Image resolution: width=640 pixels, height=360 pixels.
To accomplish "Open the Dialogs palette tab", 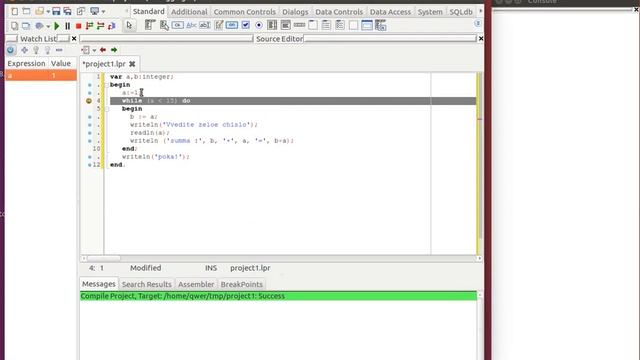I will (x=295, y=12).
